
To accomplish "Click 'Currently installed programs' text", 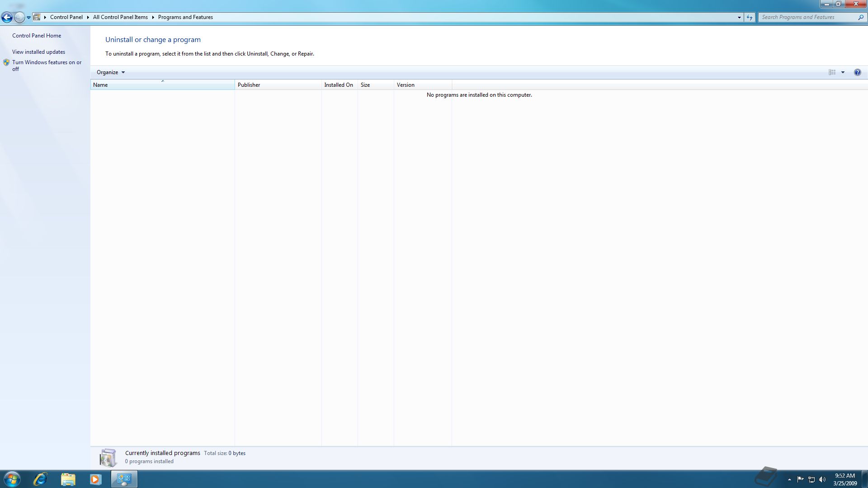I will click(x=163, y=453).
